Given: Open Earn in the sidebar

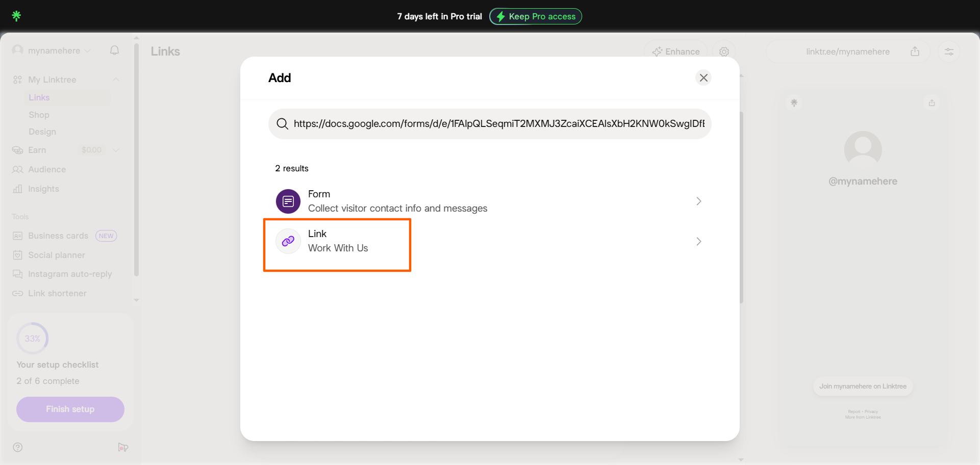Looking at the screenshot, I should (x=37, y=150).
